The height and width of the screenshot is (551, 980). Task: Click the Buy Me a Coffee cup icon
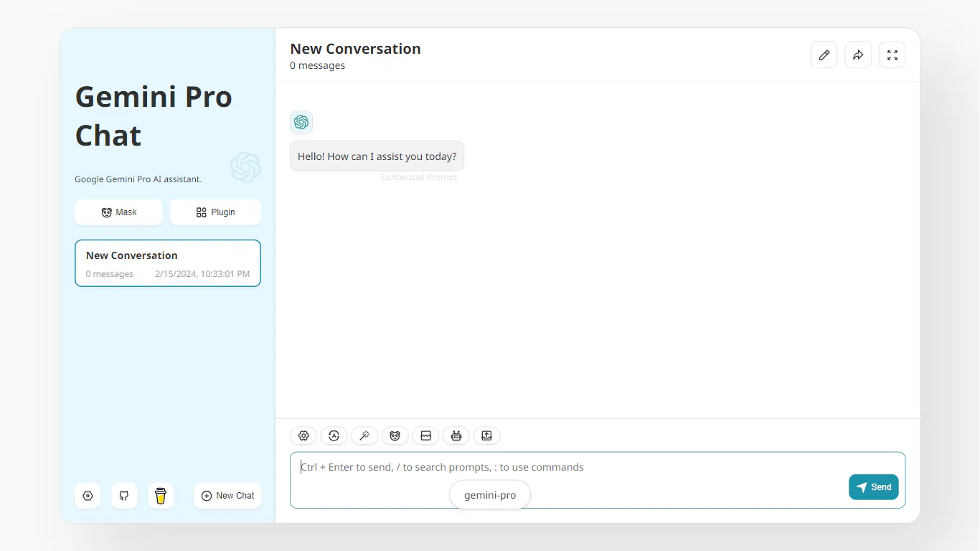161,496
